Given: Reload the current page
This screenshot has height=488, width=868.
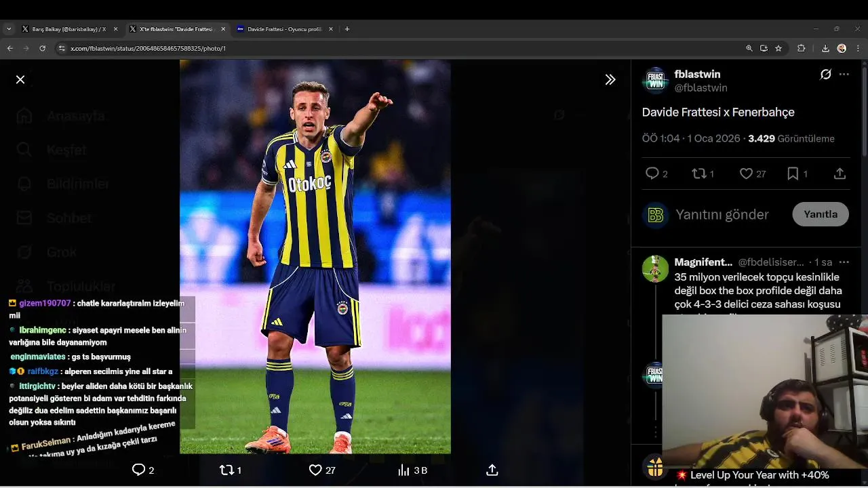Looking at the screenshot, I should [42, 48].
